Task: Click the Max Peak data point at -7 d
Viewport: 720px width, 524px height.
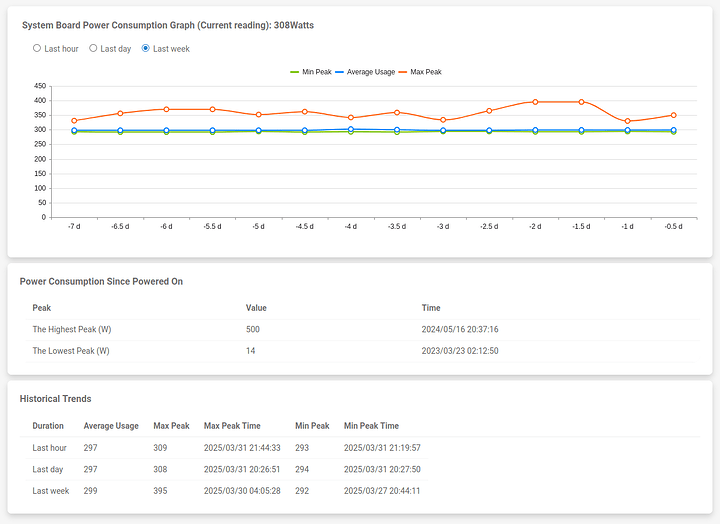Action: 74,121
